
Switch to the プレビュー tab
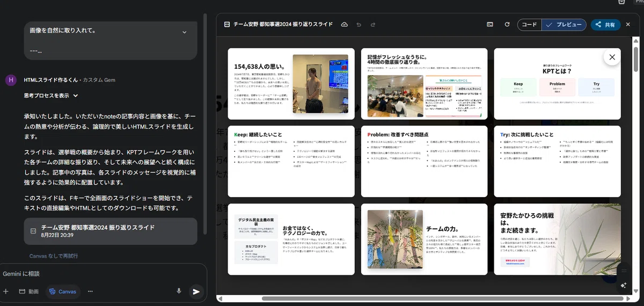point(564,25)
